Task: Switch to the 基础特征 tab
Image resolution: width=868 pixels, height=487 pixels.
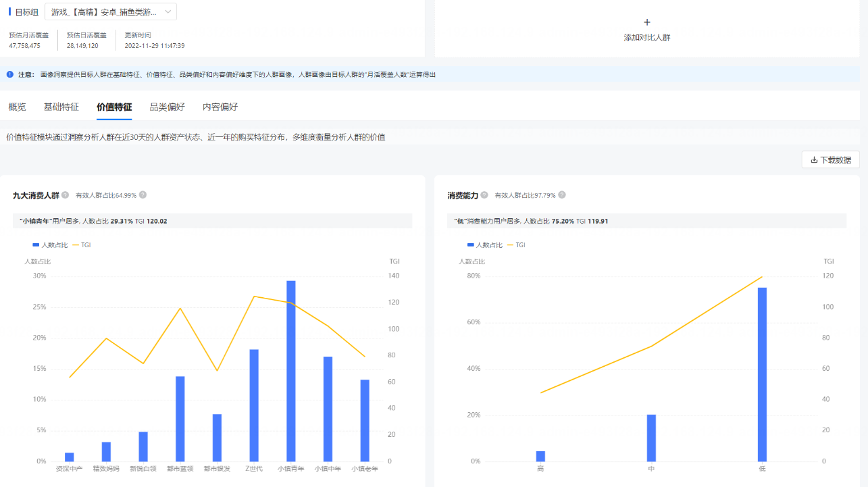Action: [x=61, y=107]
